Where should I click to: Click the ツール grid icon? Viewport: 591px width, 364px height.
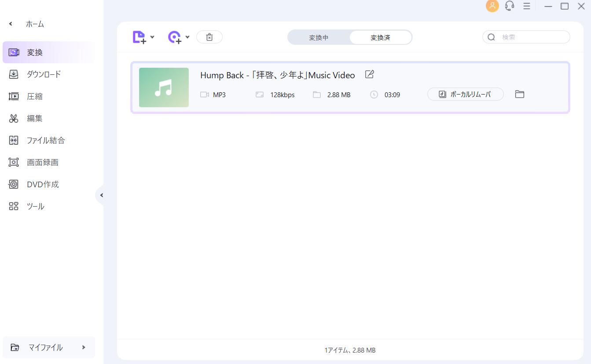14,206
